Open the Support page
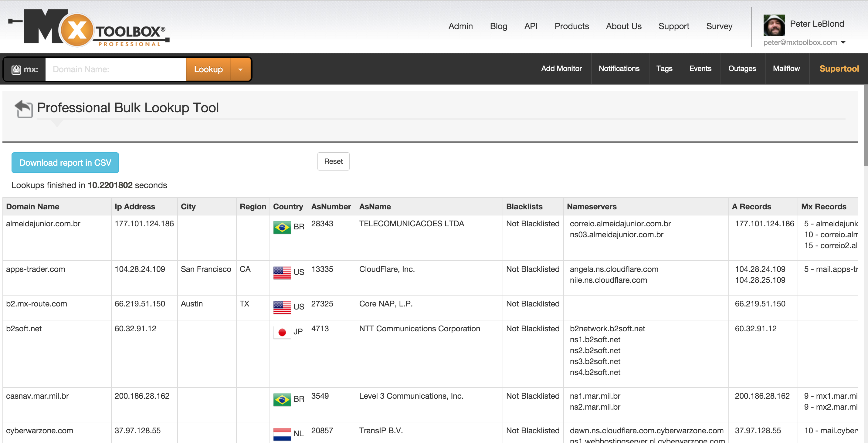Viewport: 868px width, 443px height. (x=673, y=26)
